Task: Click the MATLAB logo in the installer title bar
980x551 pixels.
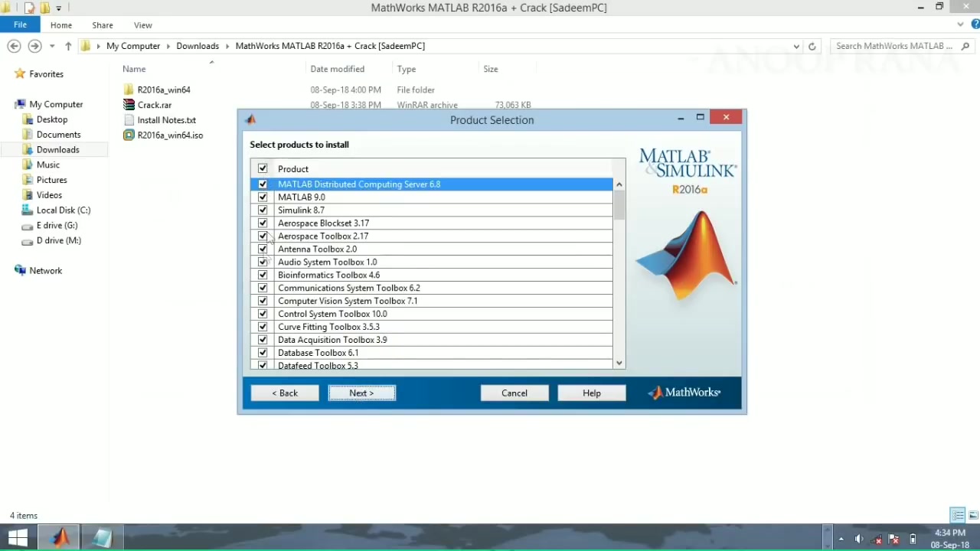Action: click(x=250, y=119)
